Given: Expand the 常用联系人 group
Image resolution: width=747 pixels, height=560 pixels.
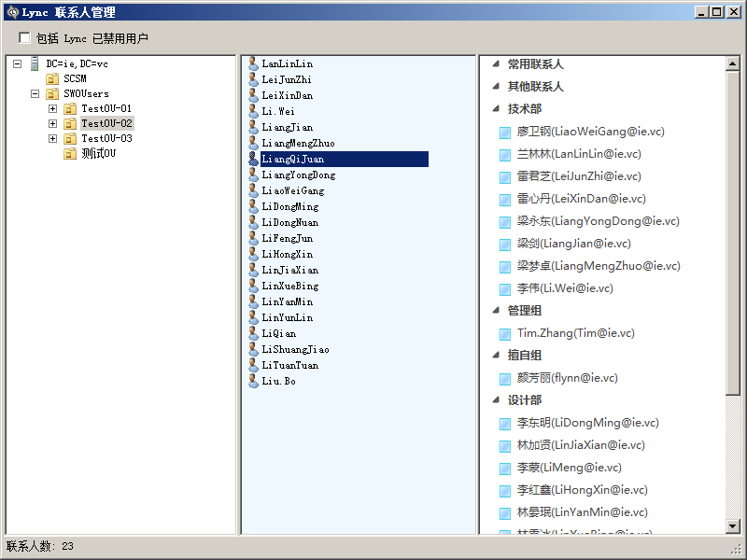Looking at the screenshot, I should point(495,64).
